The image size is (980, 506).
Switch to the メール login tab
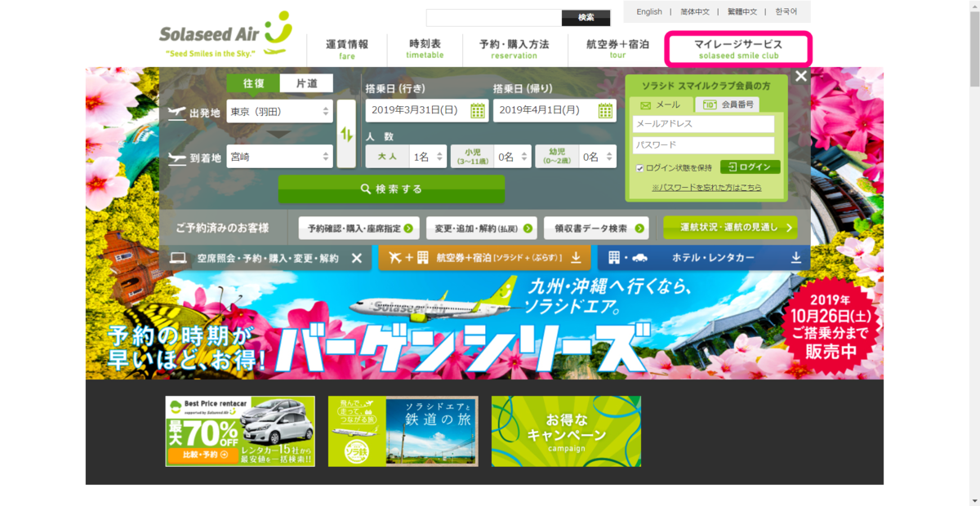point(660,105)
